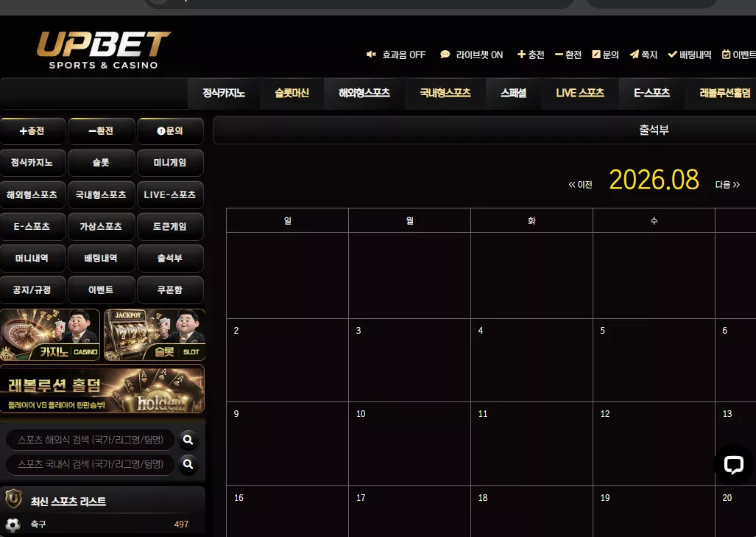The height and width of the screenshot is (537, 756).
Task: Open 이벤트 from sidebar grid
Action: point(102,290)
